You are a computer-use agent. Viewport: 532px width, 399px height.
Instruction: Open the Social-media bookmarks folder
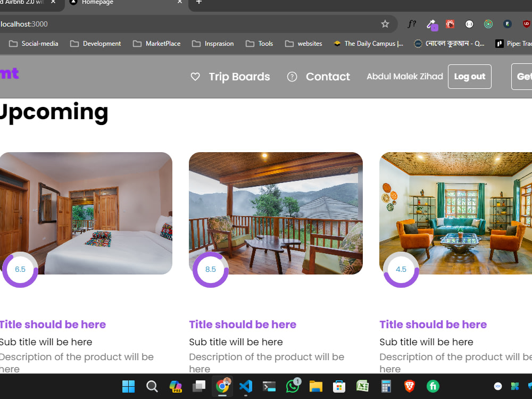34,44
